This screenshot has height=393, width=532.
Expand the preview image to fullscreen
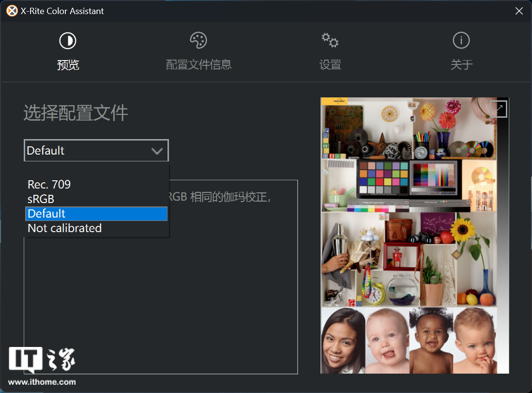coord(498,109)
